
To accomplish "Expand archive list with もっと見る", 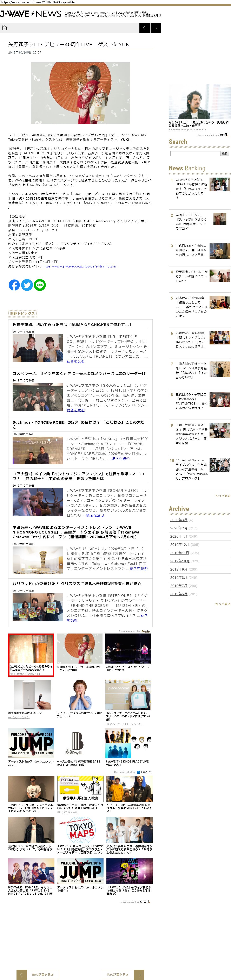I will (x=223, y=604).
